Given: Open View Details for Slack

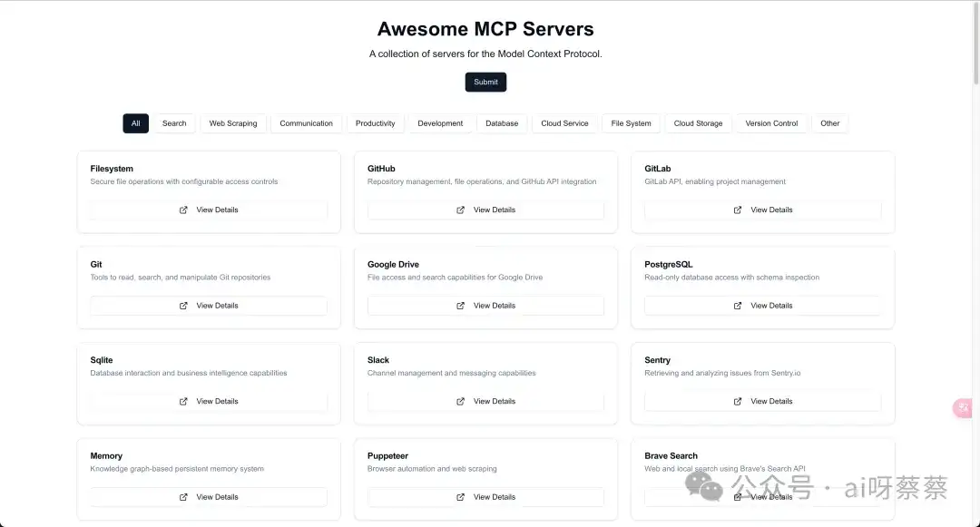Looking at the screenshot, I should (485, 402).
